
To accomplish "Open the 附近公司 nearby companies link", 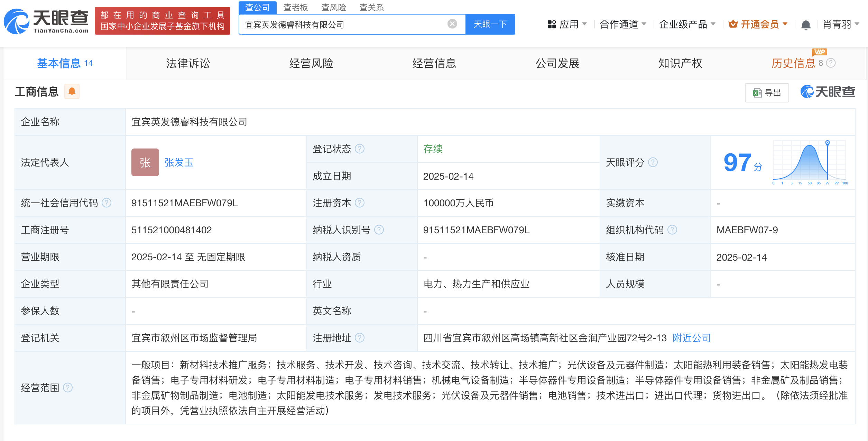I will pyautogui.click(x=692, y=338).
